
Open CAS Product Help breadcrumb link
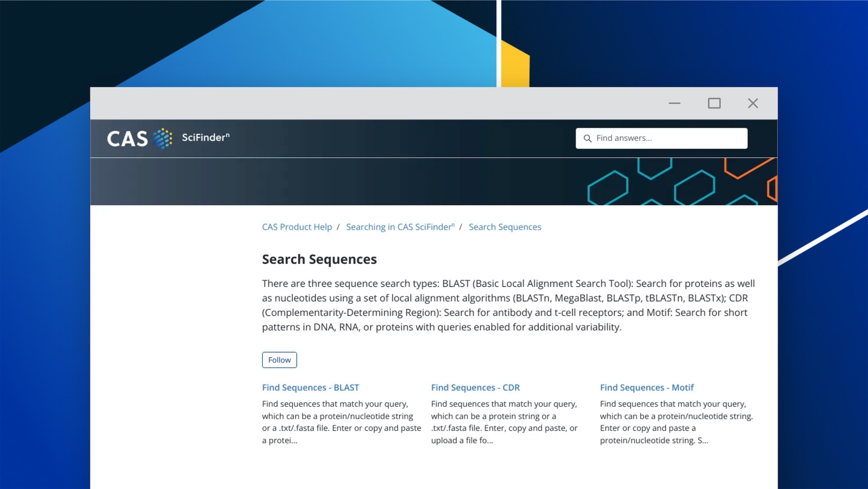[297, 227]
